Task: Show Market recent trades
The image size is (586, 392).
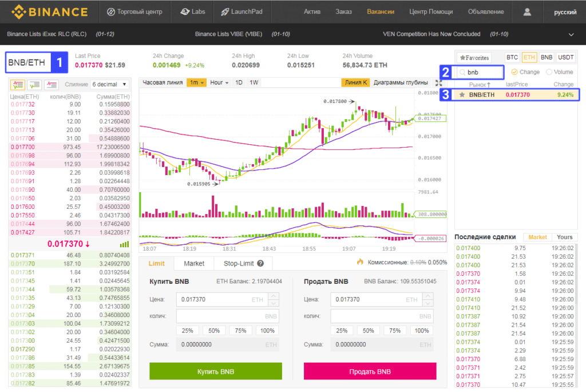Action: (x=538, y=237)
